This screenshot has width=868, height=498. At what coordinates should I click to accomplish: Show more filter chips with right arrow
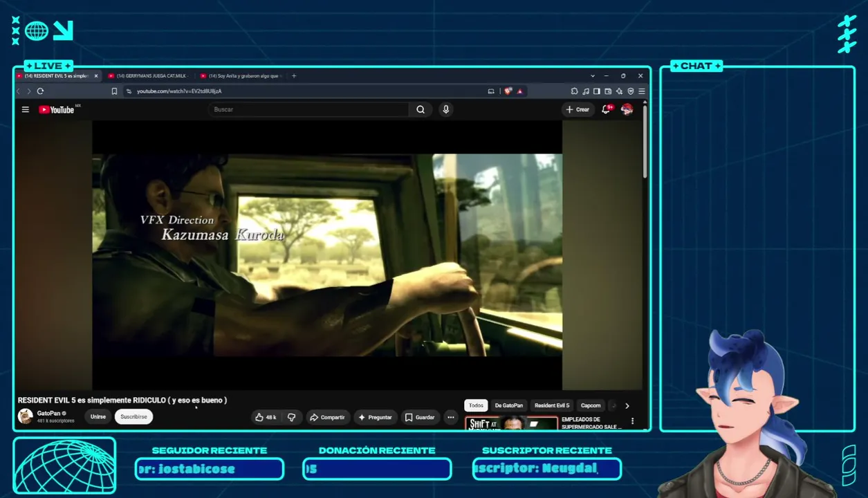(627, 405)
